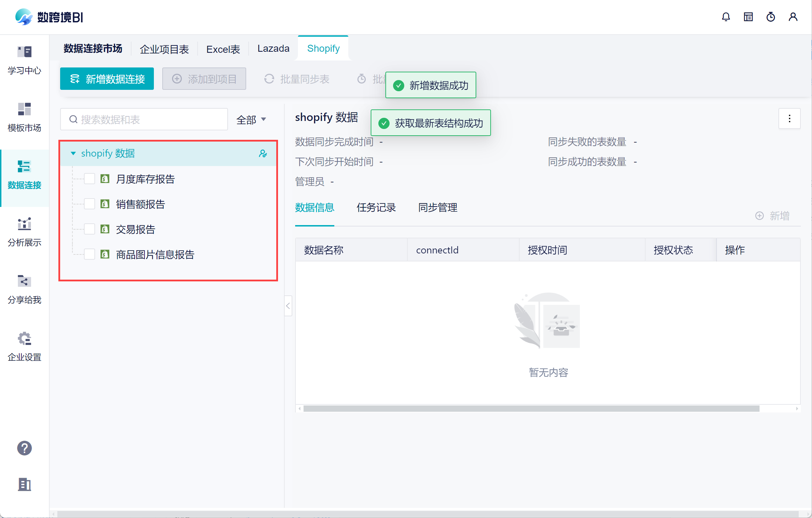The image size is (812, 518).
Task: Click the 搜索数据和表 search field
Action: tap(144, 120)
